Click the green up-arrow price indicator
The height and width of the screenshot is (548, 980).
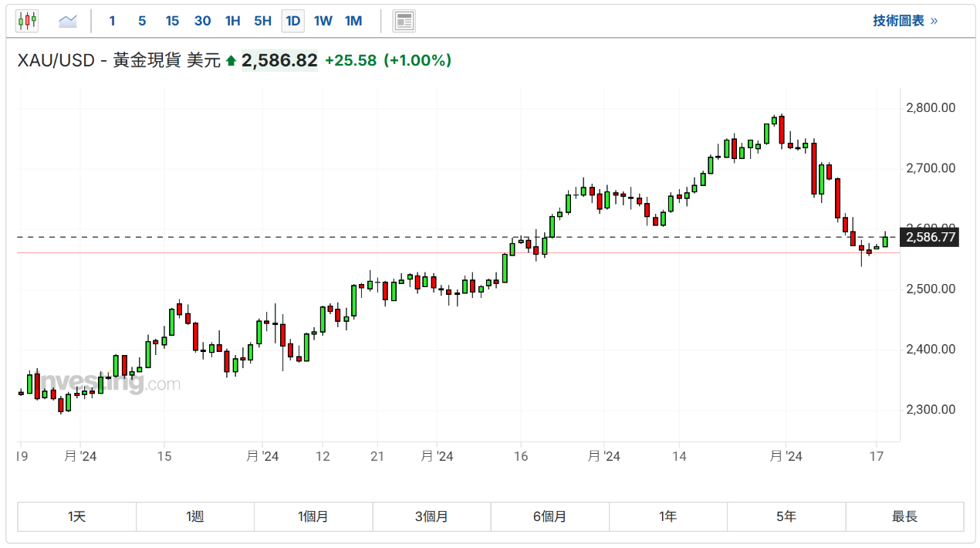click(x=231, y=60)
